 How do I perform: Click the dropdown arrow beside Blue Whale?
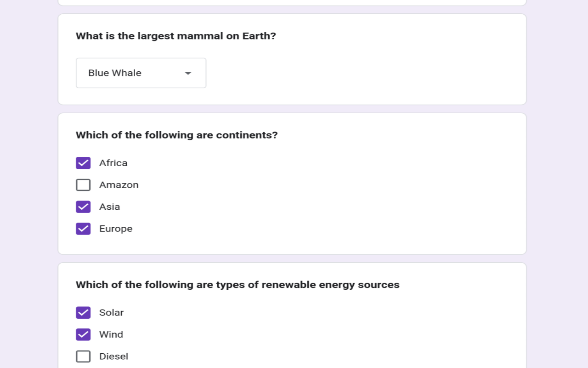click(188, 73)
